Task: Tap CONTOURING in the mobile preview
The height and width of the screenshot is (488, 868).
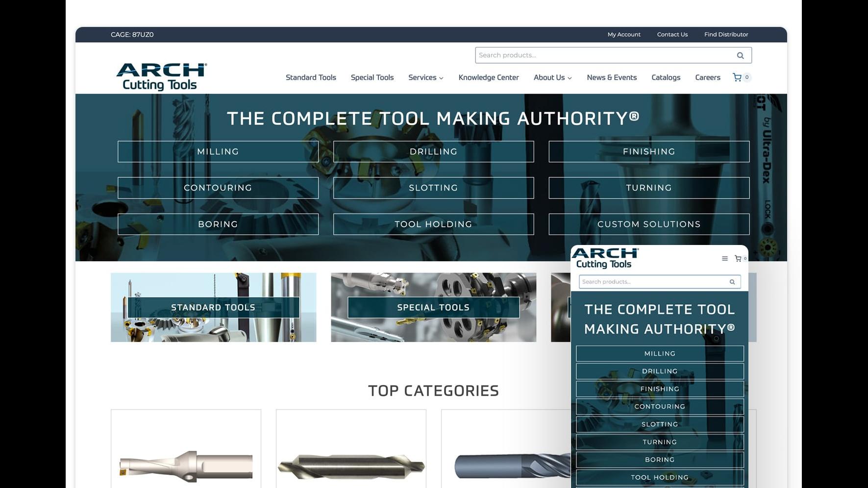Action: 660,407
